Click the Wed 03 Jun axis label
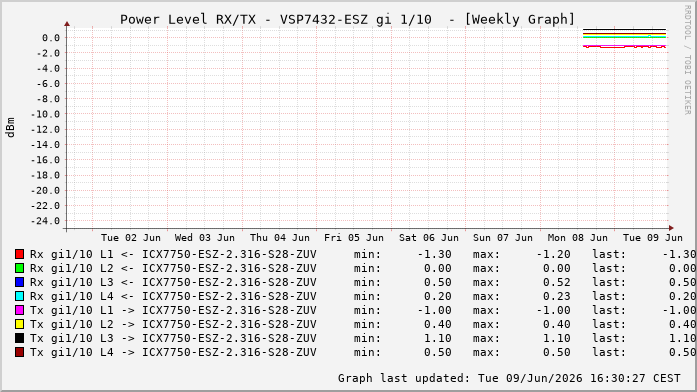Screen dimensions: 697x392 204,238
